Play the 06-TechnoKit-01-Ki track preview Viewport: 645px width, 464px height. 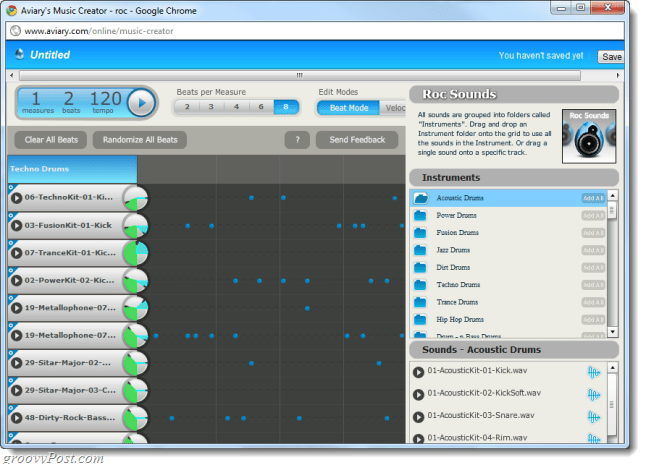[16, 198]
